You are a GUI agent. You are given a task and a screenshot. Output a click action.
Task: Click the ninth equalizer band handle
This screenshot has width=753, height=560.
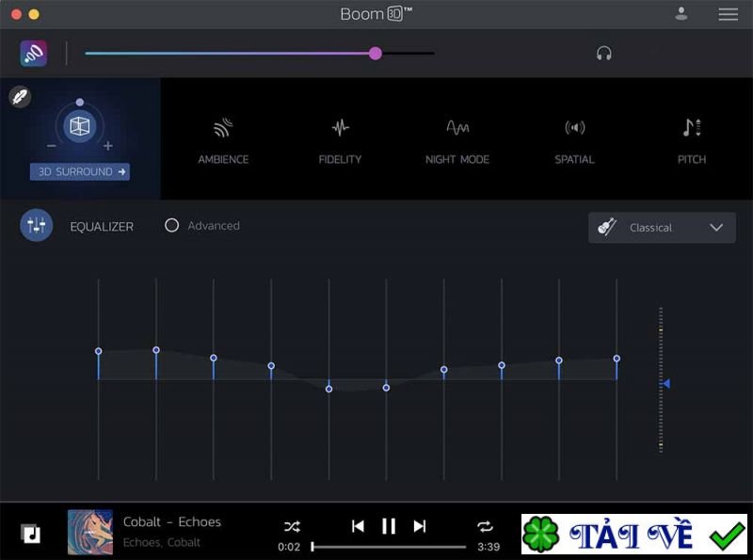pos(559,360)
